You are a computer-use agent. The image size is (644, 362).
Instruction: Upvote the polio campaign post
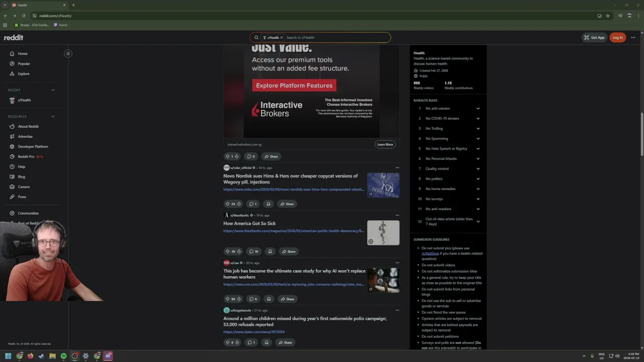tap(227, 342)
